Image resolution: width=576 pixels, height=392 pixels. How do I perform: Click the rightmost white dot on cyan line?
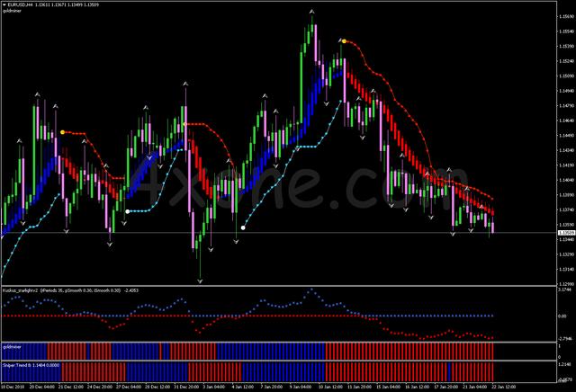[243, 227]
